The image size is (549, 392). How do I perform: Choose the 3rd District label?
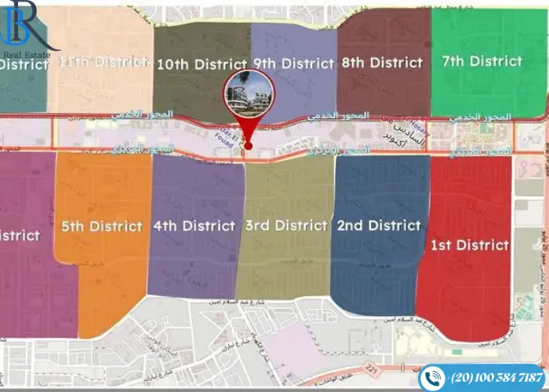click(x=285, y=226)
